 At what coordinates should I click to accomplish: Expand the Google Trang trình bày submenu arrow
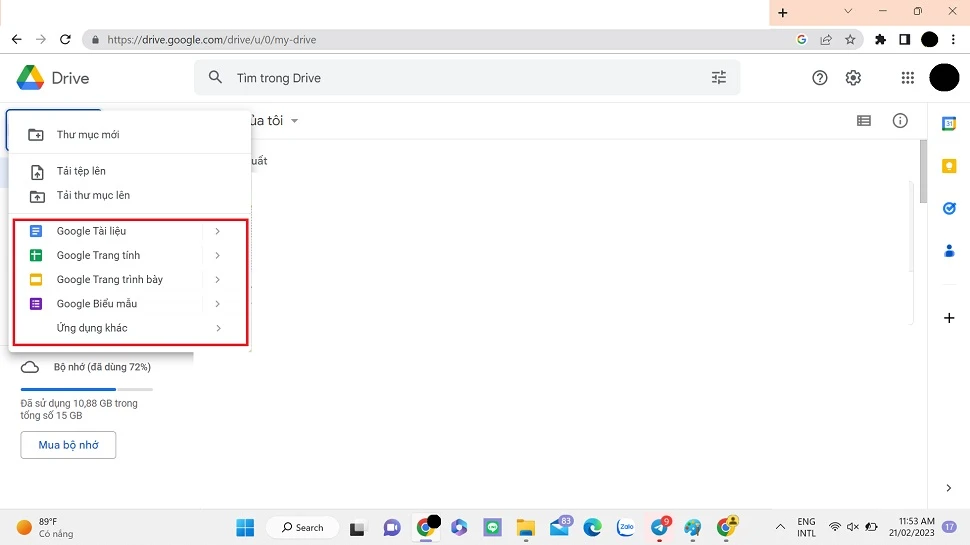(218, 280)
